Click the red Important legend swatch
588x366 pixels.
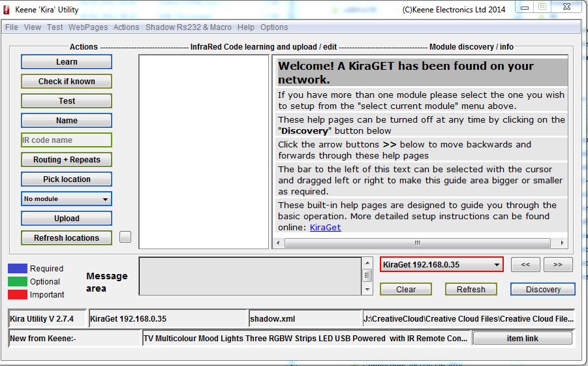click(17, 295)
